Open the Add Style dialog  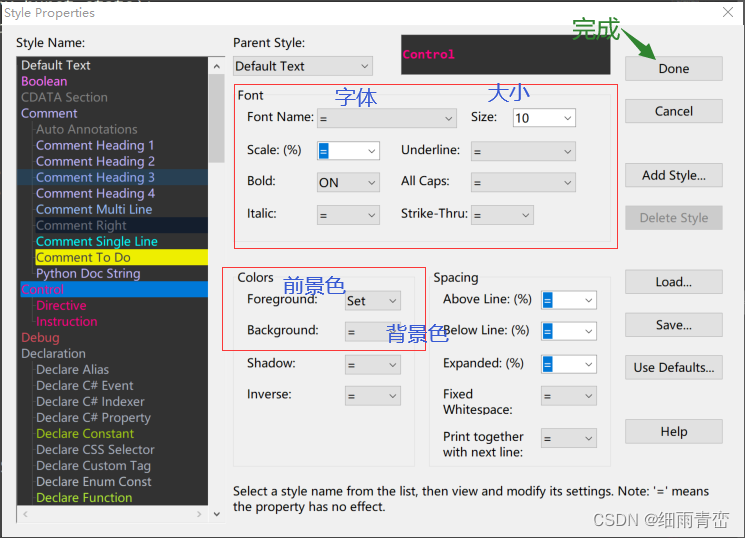pos(673,175)
